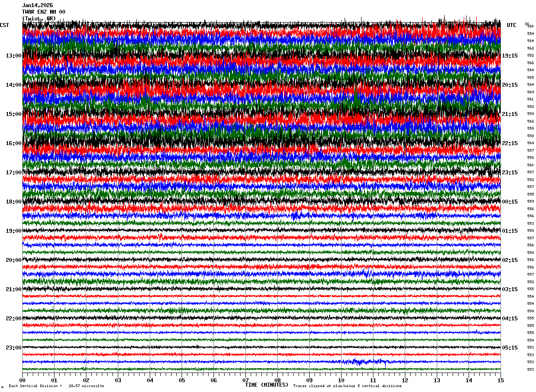The height and width of the screenshot is (392, 536).
Task: Click the Jan14,2026 date label
Action: point(38,5)
